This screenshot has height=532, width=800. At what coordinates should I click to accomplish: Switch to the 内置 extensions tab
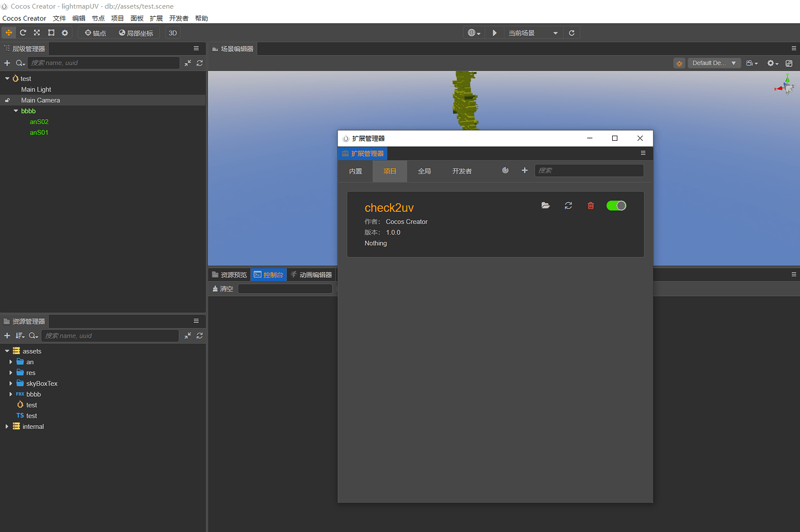tap(355, 172)
